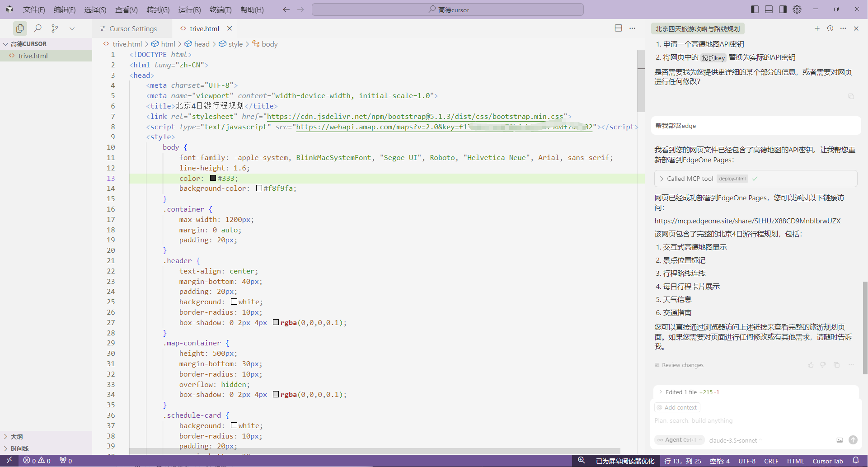Go forward with the navigation arrow
The height and width of the screenshot is (467, 868).
[x=300, y=9]
